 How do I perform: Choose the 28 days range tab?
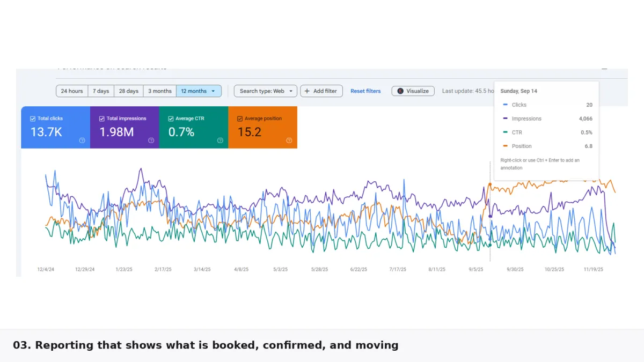pyautogui.click(x=129, y=91)
